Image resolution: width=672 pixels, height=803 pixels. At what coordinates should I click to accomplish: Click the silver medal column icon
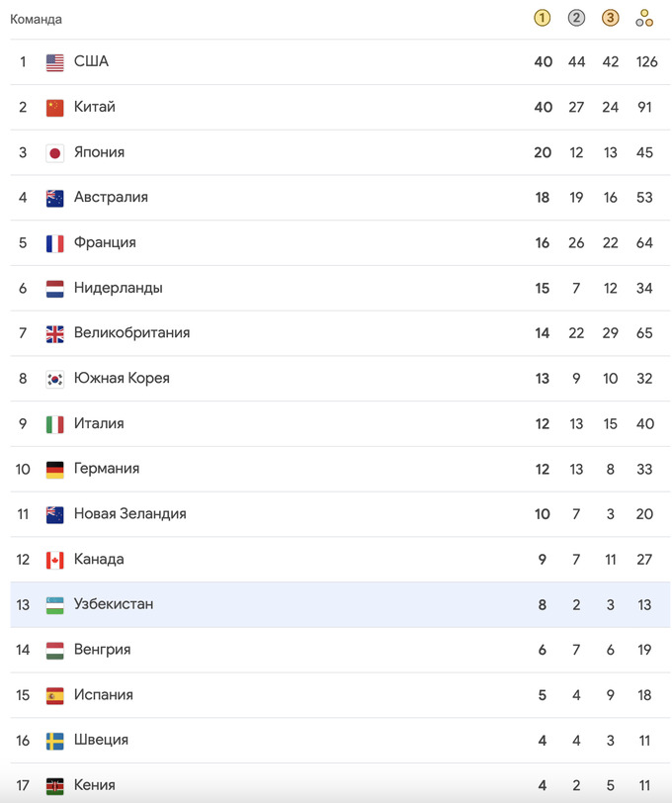(576, 18)
